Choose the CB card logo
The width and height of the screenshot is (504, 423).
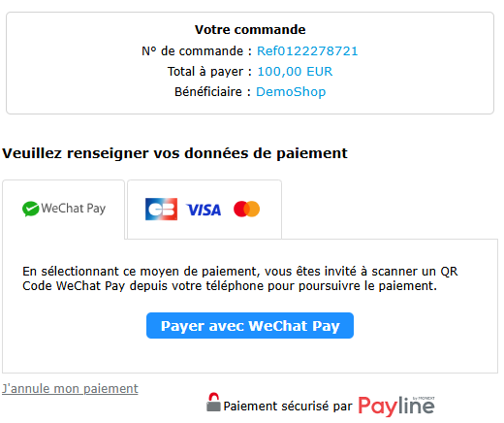[161, 210]
